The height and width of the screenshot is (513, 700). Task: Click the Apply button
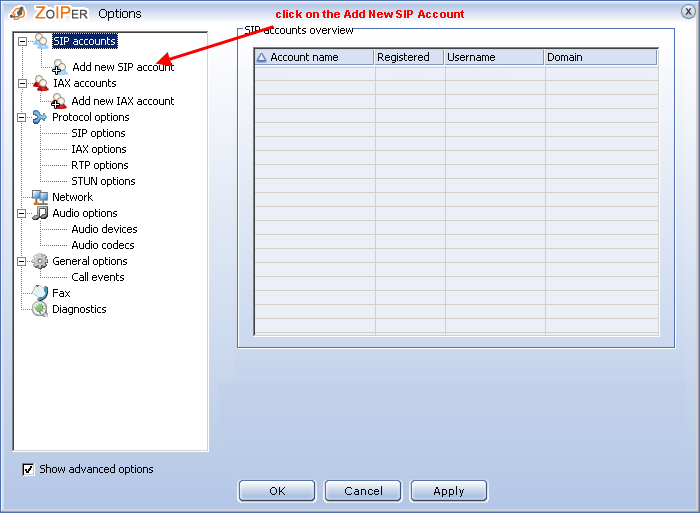click(x=449, y=491)
